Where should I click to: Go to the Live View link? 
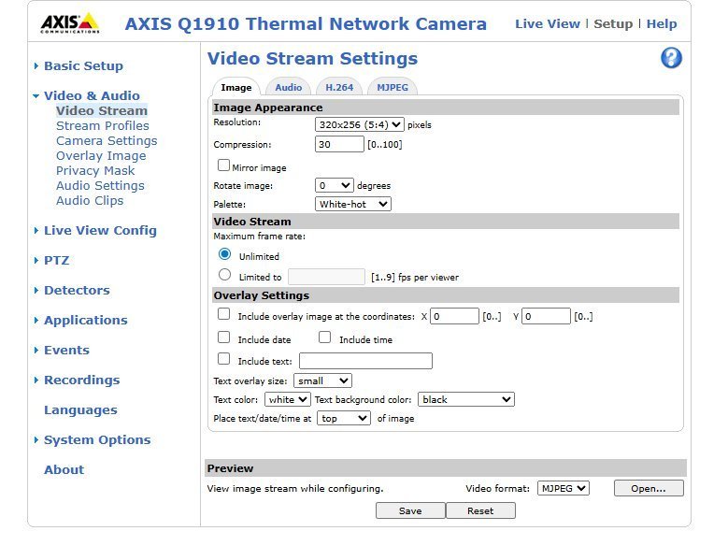coord(547,23)
